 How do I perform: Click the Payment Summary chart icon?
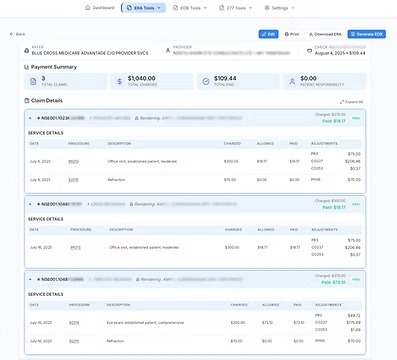pyautogui.click(x=27, y=67)
